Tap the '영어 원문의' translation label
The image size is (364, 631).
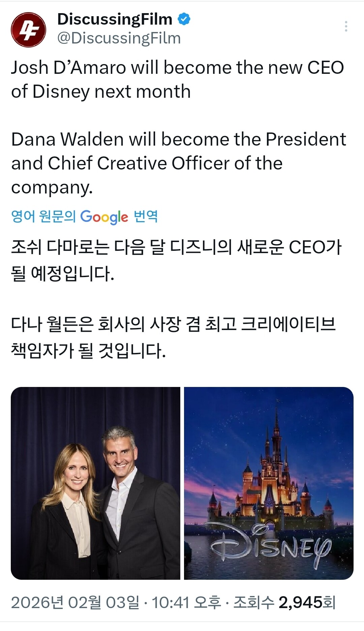43,216
